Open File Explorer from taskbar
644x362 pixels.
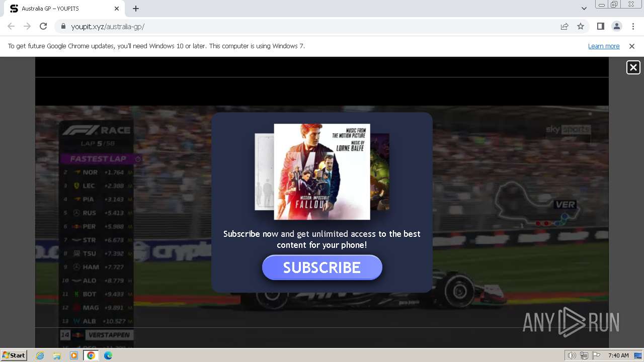pyautogui.click(x=57, y=355)
